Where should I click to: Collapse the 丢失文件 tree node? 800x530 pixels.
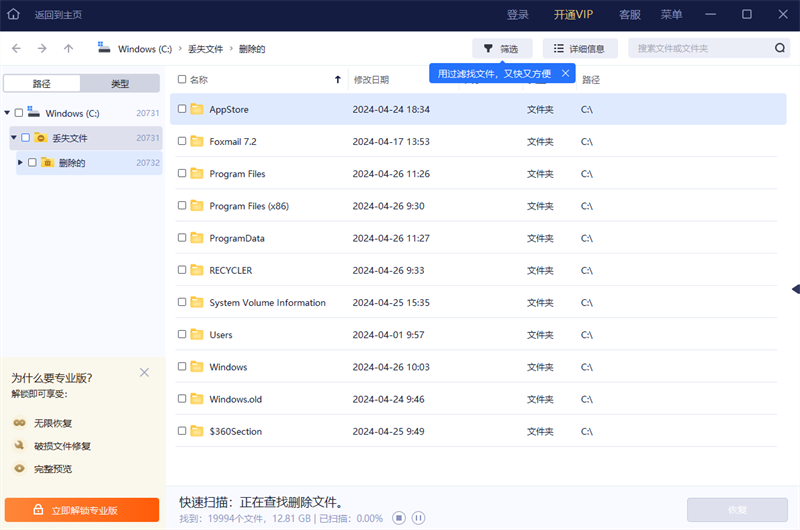coord(14,138)
